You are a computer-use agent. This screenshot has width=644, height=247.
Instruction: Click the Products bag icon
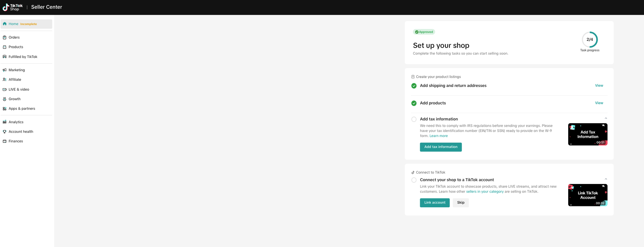coord(5,47)
